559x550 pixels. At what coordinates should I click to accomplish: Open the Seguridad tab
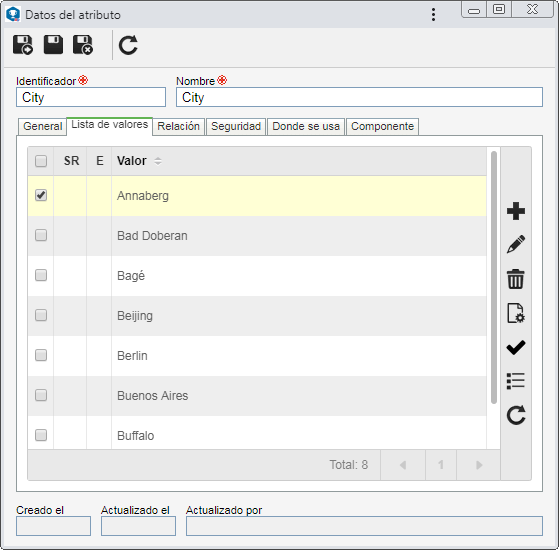pos(236,127)
